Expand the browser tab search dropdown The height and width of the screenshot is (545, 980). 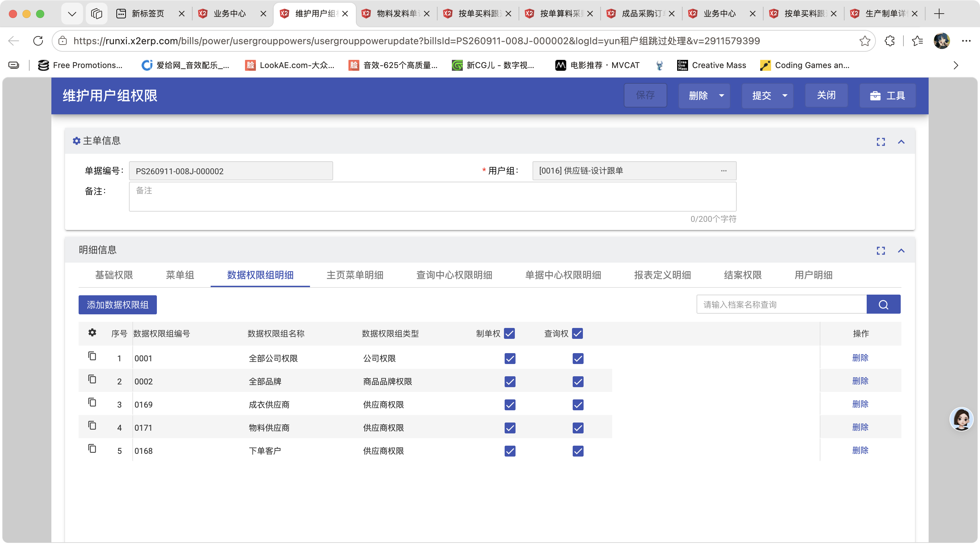[x=72, y=14]
